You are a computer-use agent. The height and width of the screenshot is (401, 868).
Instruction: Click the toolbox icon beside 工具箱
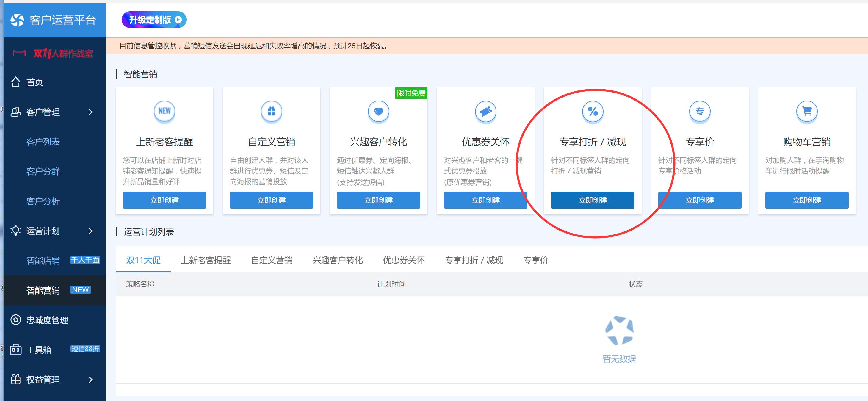tap(15, 350)
